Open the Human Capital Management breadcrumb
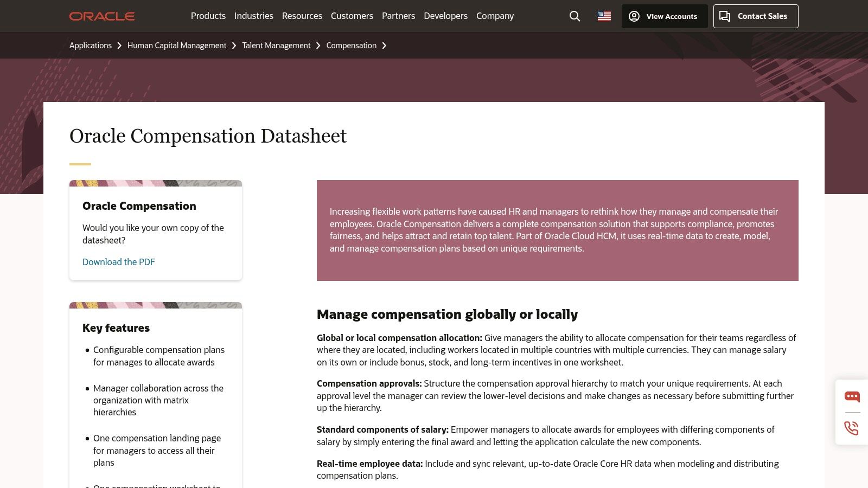Screen dimensions: 868x488 click(177, 46)
